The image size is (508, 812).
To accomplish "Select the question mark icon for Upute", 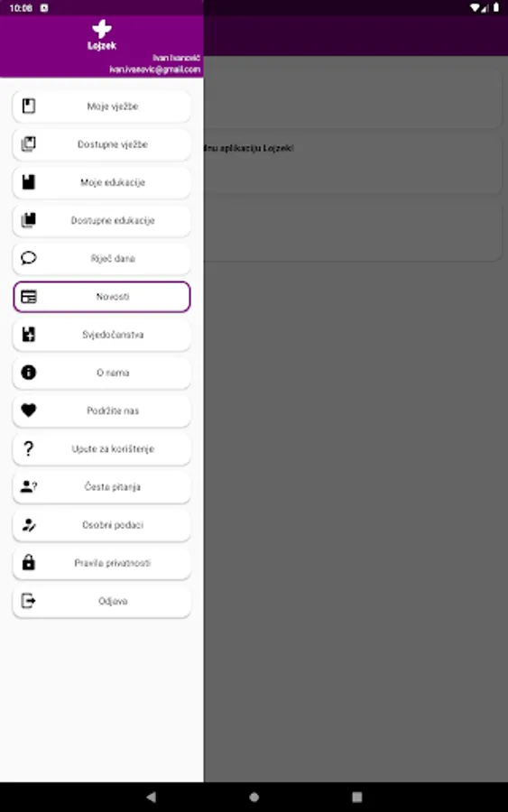I will pos(29,448).
